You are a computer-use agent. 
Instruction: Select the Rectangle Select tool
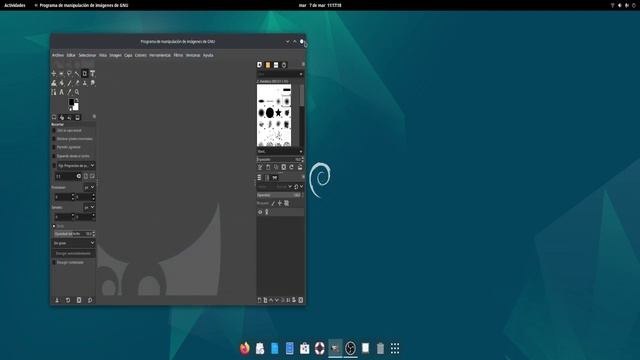[x=61, y=74]
